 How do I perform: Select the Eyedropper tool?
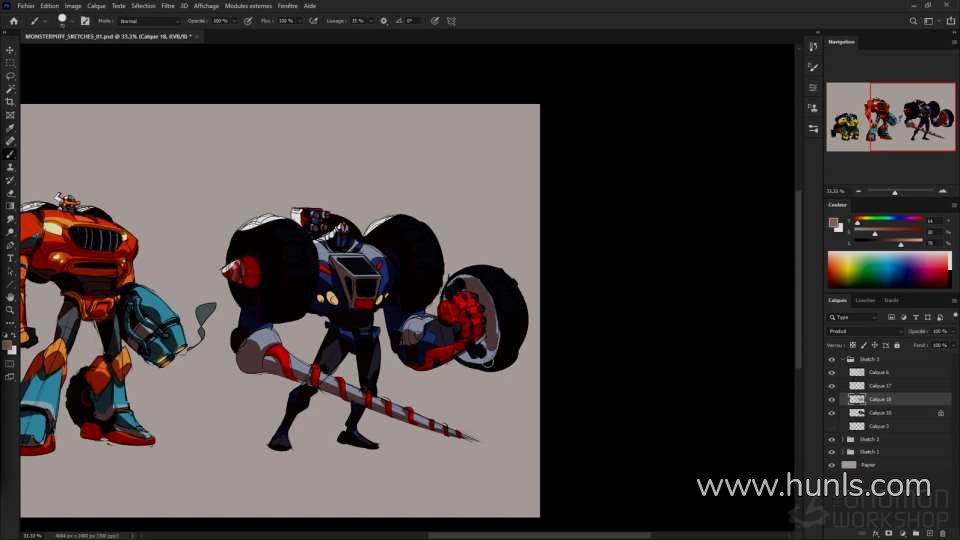tap(10, 128)
